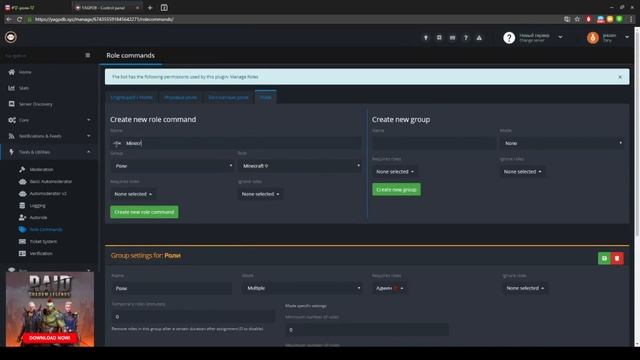
Task: Click the question mark icon in header toolbar
Action: click(x=466, y=38)
